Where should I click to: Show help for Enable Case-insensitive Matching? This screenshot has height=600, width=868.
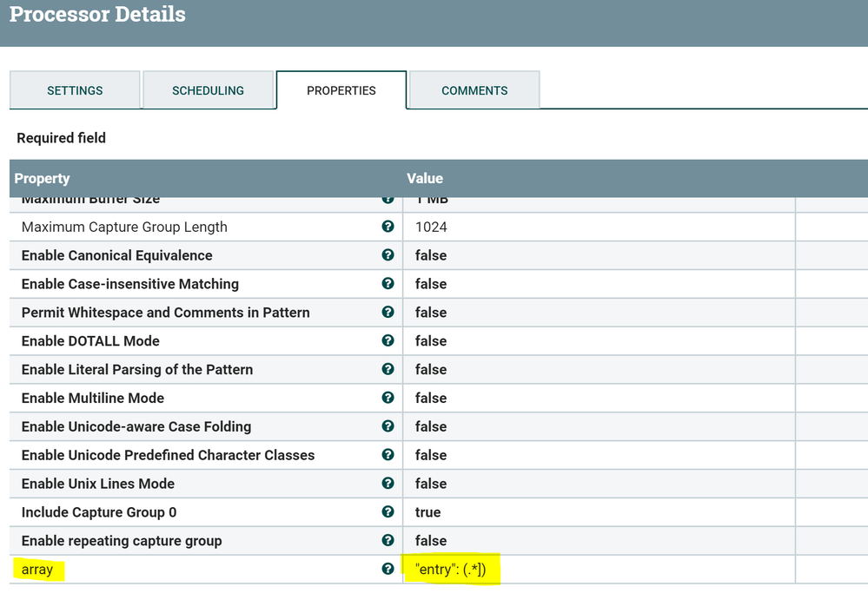(x=388, y=284)
